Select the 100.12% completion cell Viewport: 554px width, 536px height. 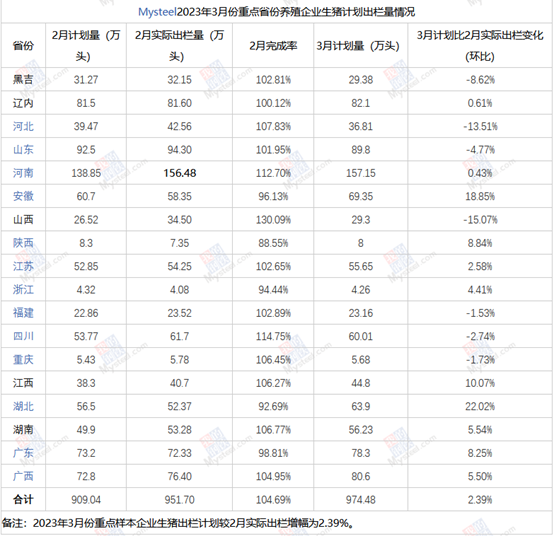tap(273, 103)
